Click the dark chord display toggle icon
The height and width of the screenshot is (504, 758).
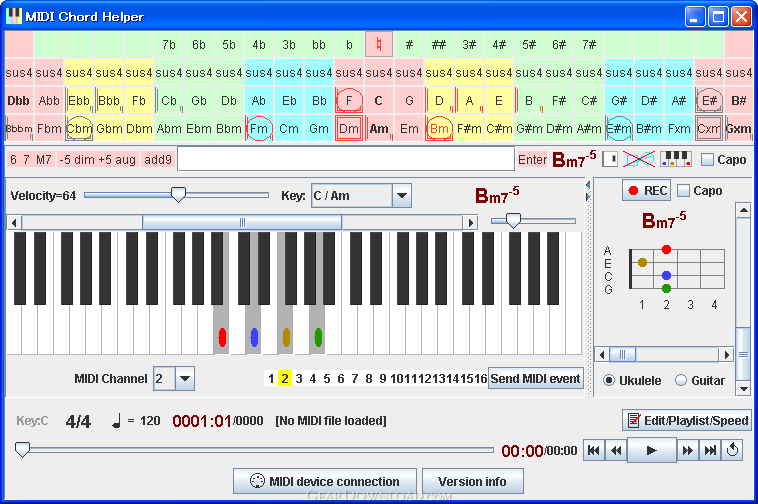pos(610,159)
